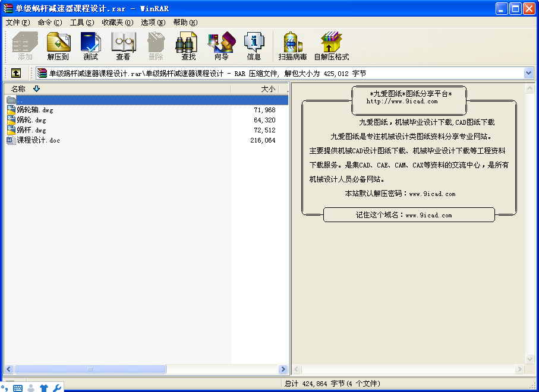
Task: Click the shirt skin icon in input method bar
Action: point(44,388)
